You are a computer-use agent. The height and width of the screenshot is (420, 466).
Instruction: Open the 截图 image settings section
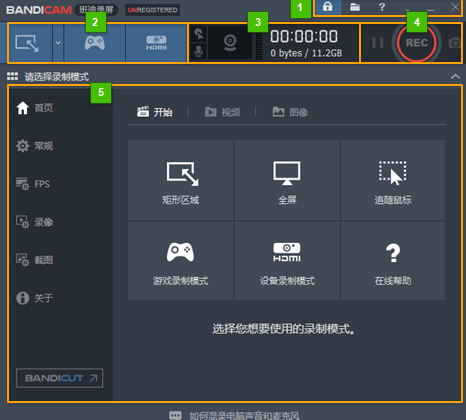pos(35,260)
